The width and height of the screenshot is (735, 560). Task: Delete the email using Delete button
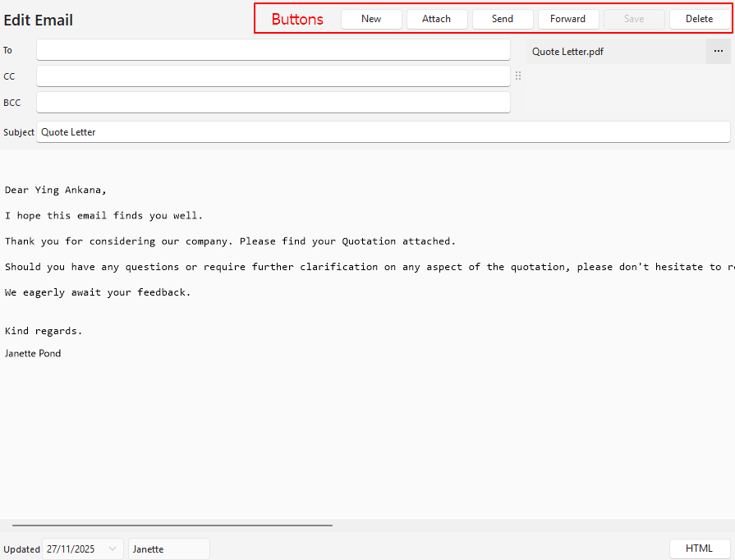(700, 19)
